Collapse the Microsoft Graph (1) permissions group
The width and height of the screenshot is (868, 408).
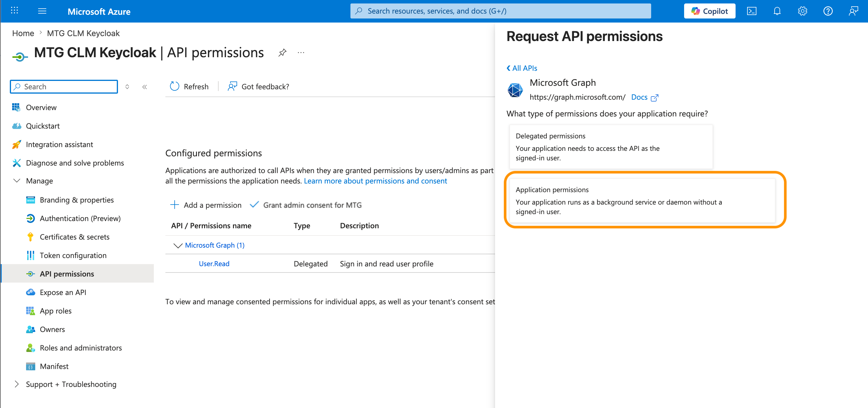click(178, 245)
